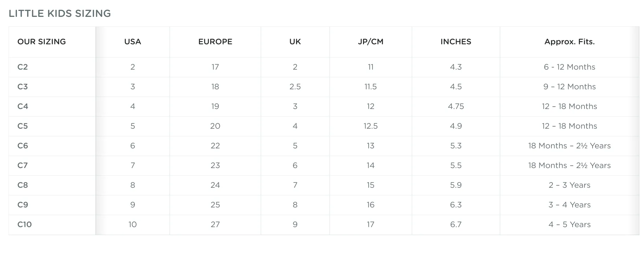Click the C10 size row label
The width and height of the screenshot is (644, 257).
(x=25, y=224)
